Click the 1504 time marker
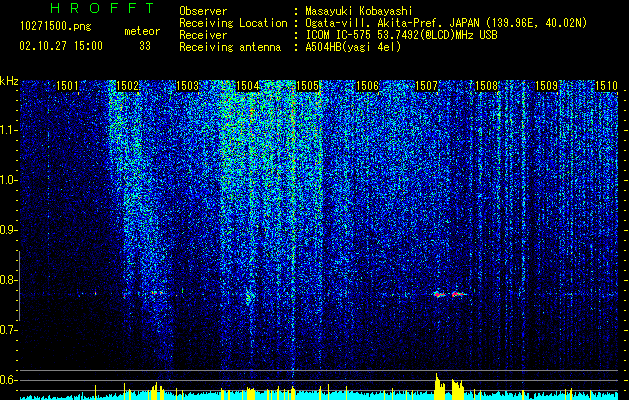Image resolution: width=629 pixels, height=400 pixels. [248, 86]
